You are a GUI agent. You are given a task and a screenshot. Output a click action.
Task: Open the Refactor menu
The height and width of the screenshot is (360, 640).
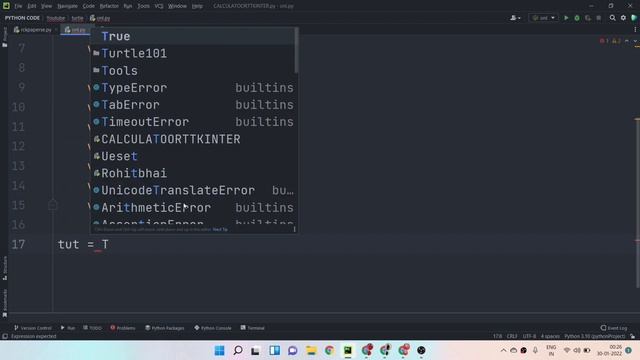click(109, 6)
